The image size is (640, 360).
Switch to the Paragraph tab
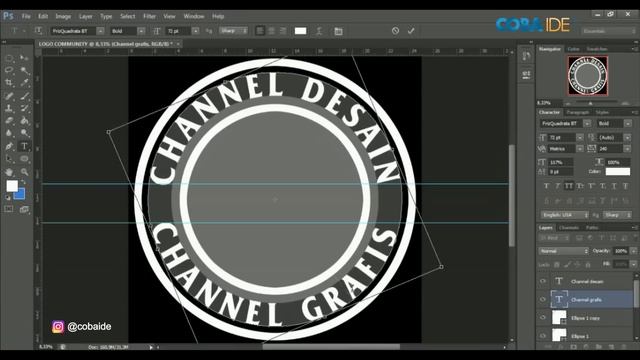click(578, 112)
